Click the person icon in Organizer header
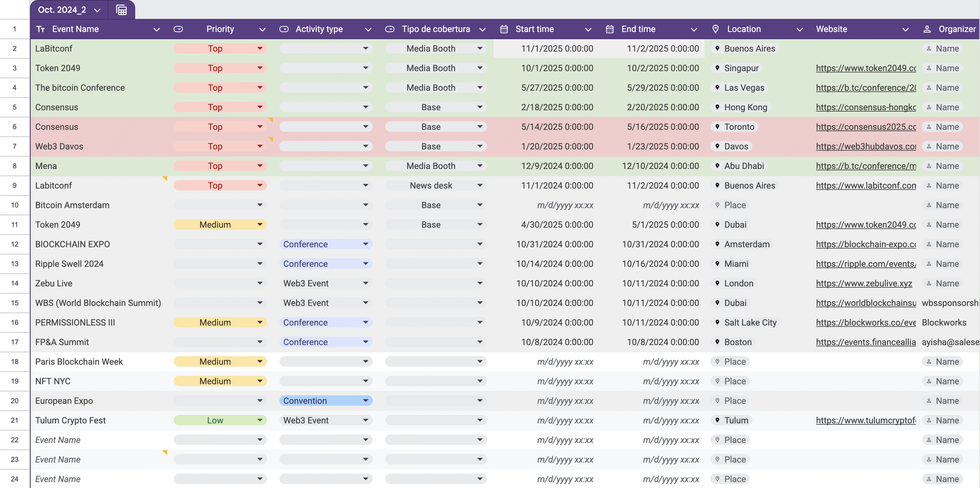Viewport: 980px width, 488px height. pyautogui.click(x=927, y=29)
